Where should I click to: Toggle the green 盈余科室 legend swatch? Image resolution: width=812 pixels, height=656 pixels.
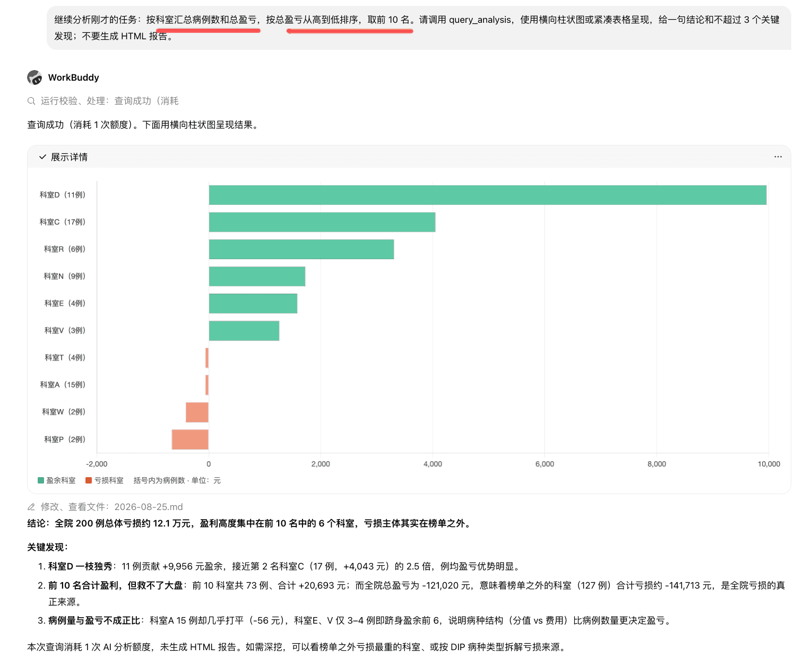tap(41, 480)
